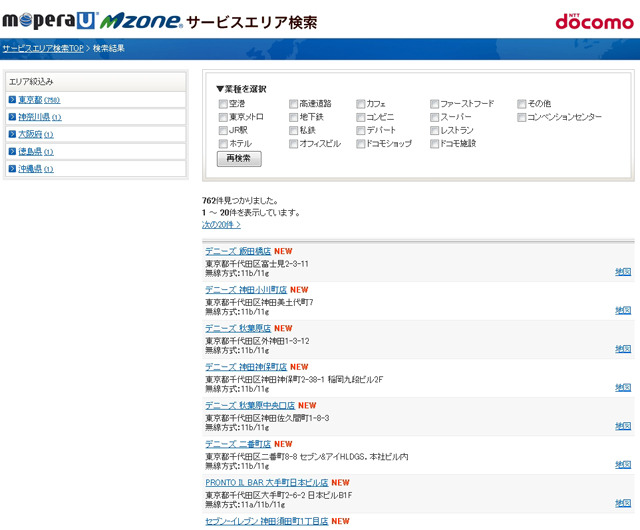Click the NTT docomo logo
Viewport: 640px width, 530px height.
pos(594,21)
